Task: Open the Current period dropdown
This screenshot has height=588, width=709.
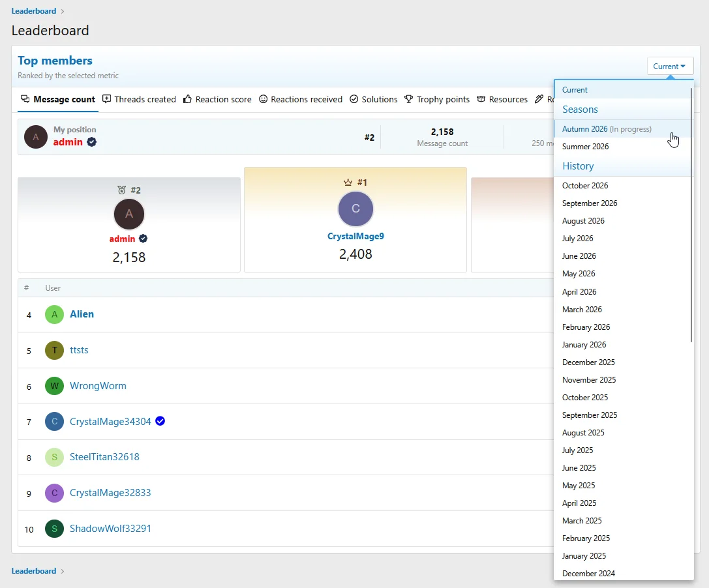Action: tap(670, 66)
